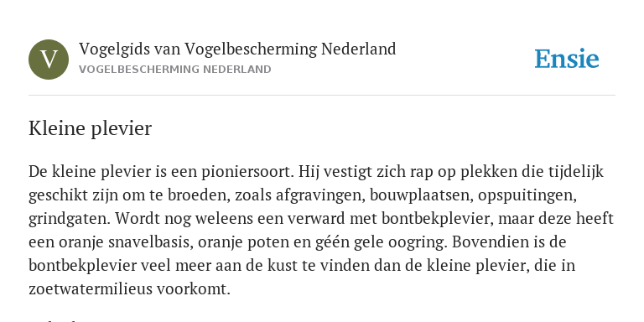Click the Kleine plevier heading
644x322 pixels.
(x=90, y=128)
